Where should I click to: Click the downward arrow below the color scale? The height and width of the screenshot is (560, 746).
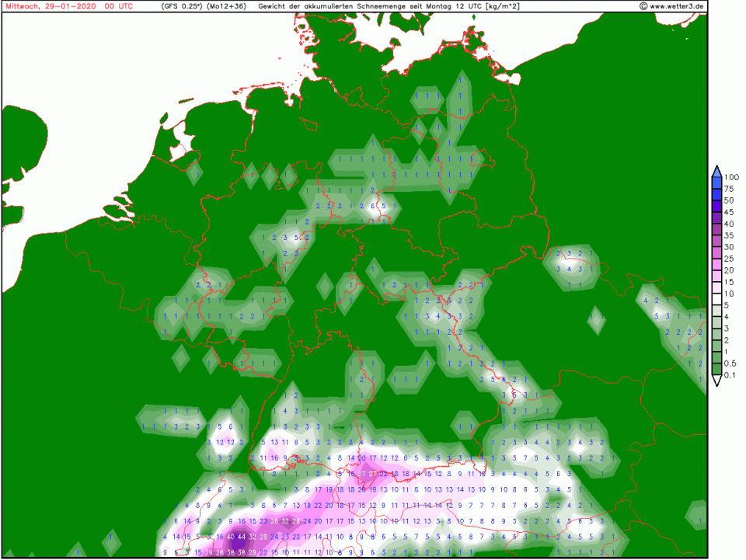coord(716,381)
